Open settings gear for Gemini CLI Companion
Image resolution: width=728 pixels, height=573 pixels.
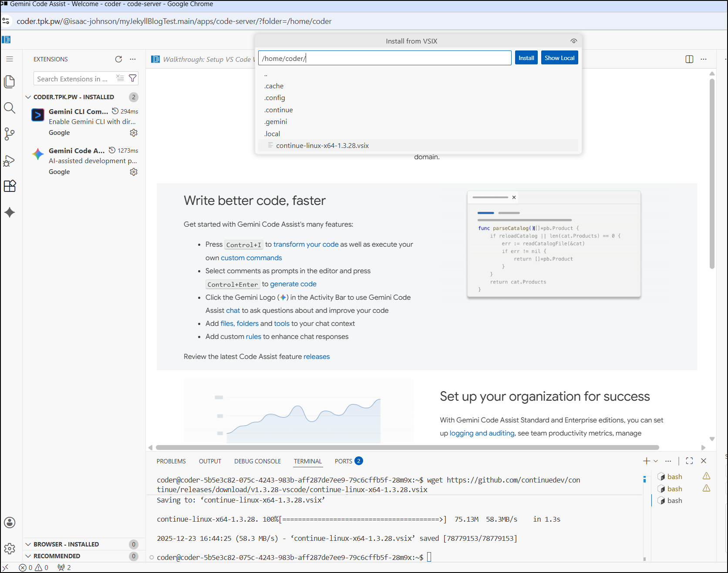coord(134,133)
